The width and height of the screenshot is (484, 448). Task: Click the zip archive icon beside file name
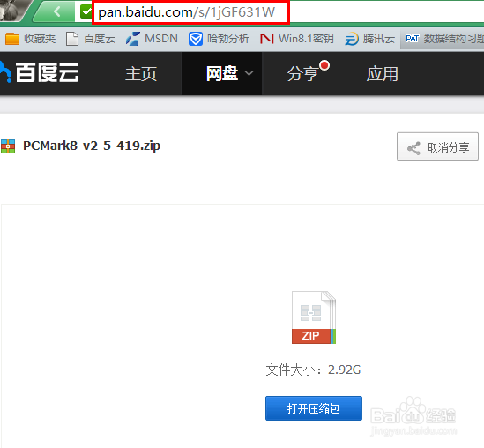[x=8, y=146]
